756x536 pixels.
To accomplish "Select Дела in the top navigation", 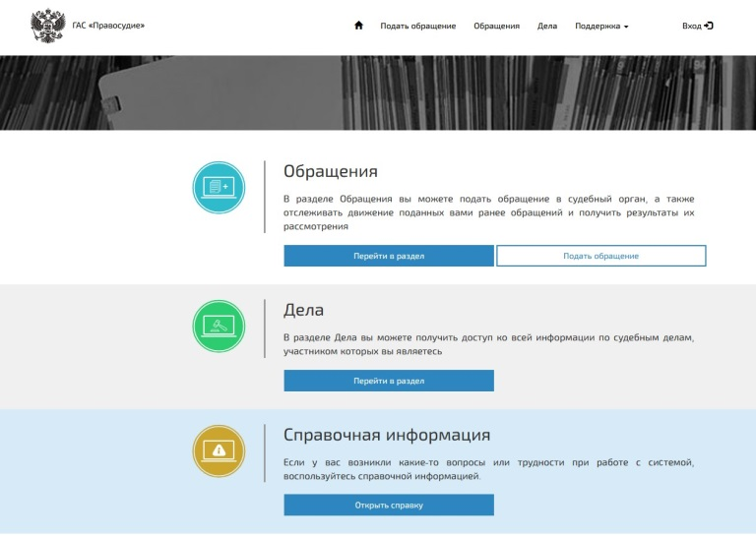I will click(547, 26).
